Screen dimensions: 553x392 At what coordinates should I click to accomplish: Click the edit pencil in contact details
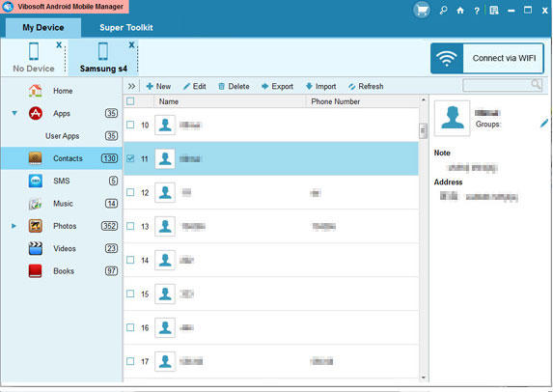(544, 124)
